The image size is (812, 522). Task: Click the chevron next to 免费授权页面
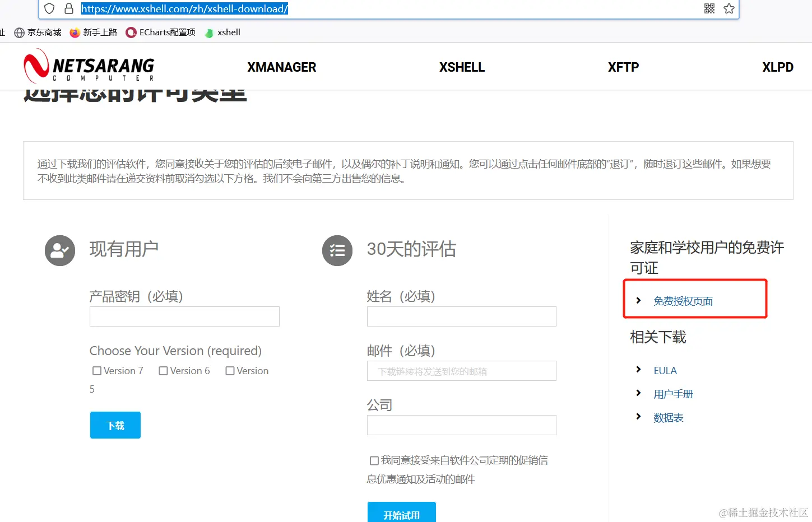click(x=638, y=301)
